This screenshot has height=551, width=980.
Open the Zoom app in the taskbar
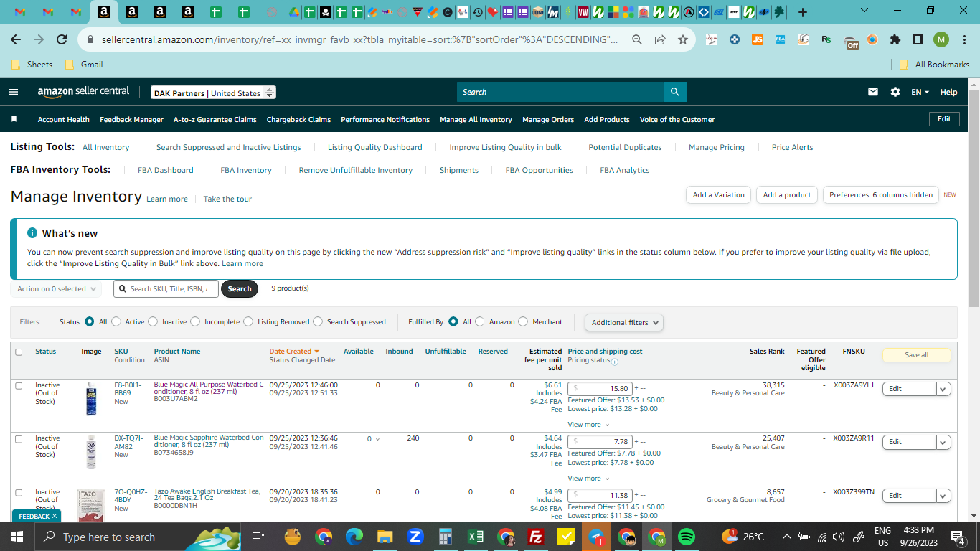tap(415, 537)
